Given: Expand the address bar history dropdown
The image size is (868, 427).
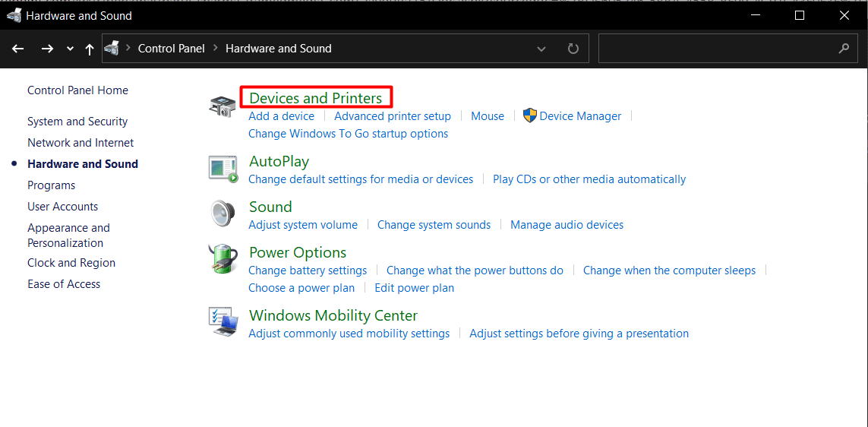Looking at the screenshot, I should (541, 49).
